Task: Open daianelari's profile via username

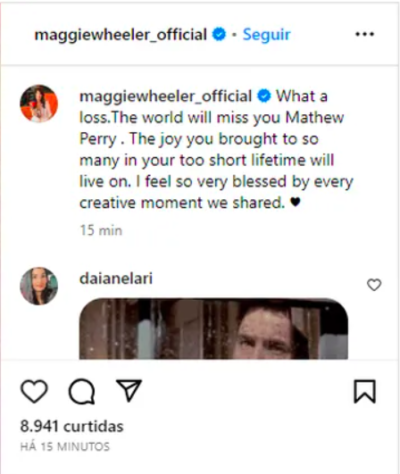Action: (116, 279)
